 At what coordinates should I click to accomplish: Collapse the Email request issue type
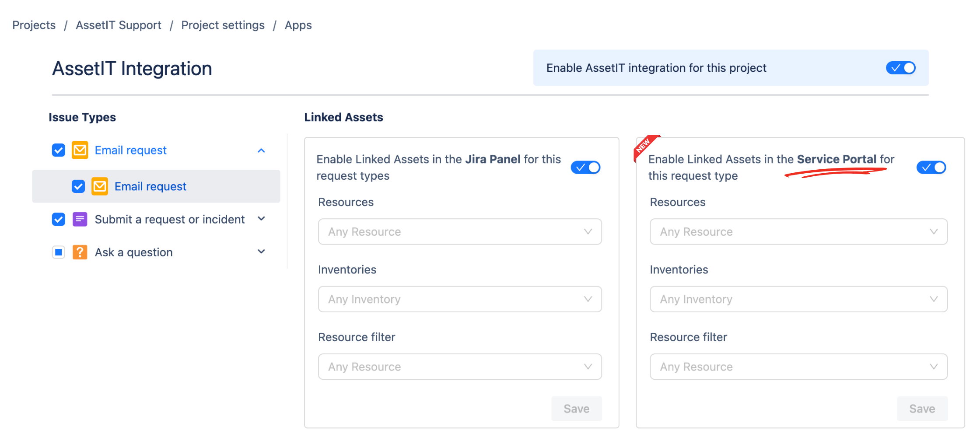tap(261, 150)
